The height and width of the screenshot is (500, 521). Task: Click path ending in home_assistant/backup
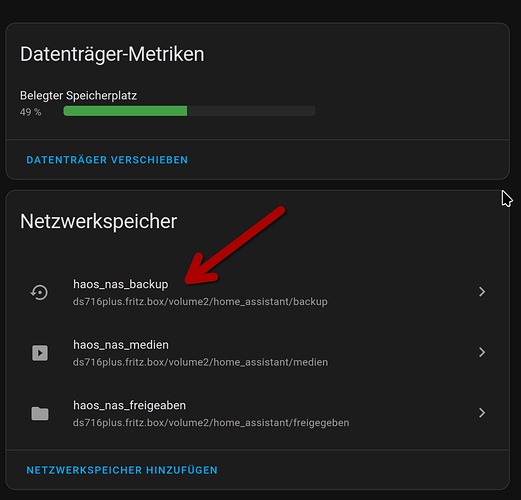[x=200, y=302]
